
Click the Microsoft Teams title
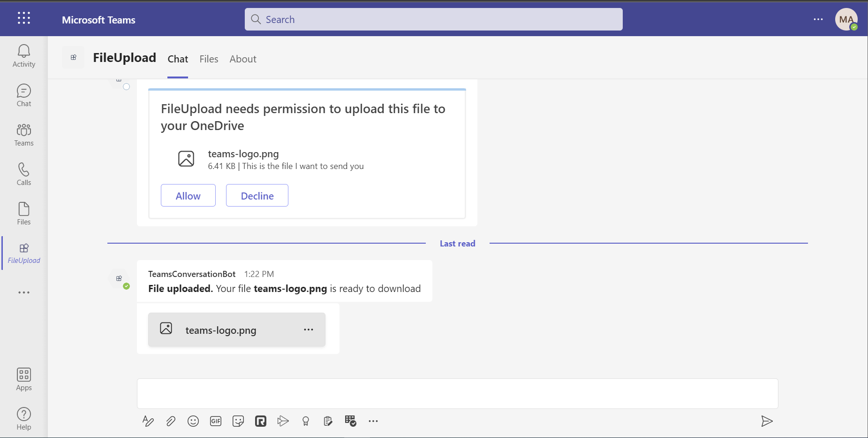pos(98,20)
